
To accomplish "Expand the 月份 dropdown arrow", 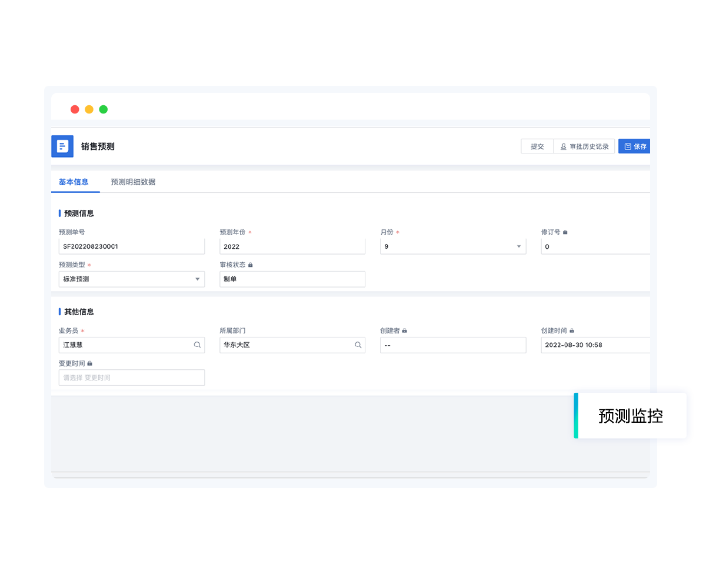I will tap(519, 246).
